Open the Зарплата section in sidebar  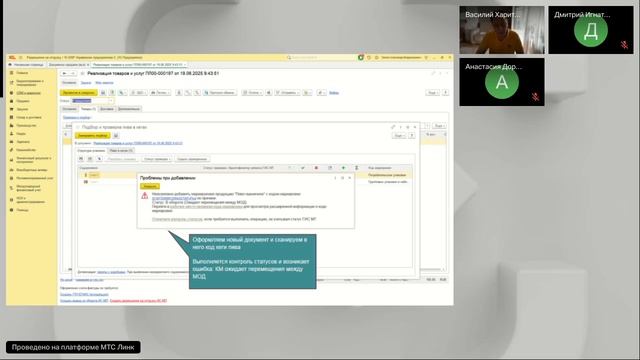tap(23, 142)
